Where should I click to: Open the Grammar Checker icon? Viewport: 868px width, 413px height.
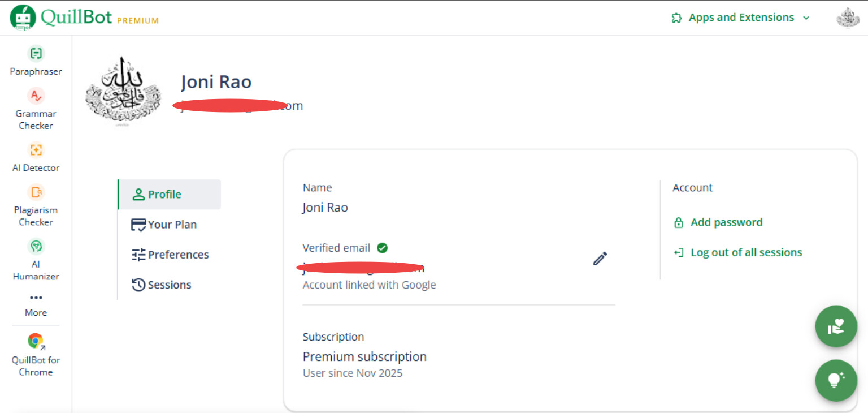[36, 96]
